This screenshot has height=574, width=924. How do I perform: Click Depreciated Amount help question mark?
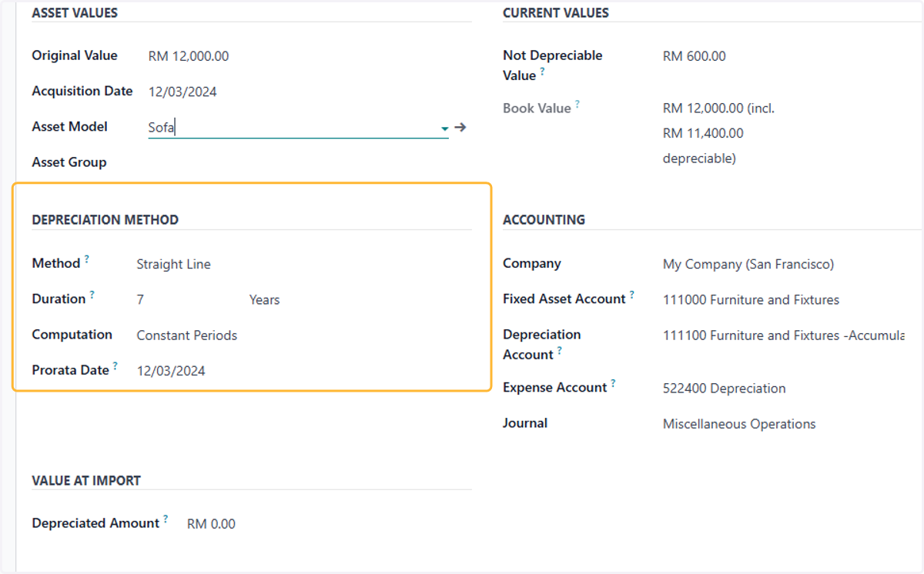(166, 519)
